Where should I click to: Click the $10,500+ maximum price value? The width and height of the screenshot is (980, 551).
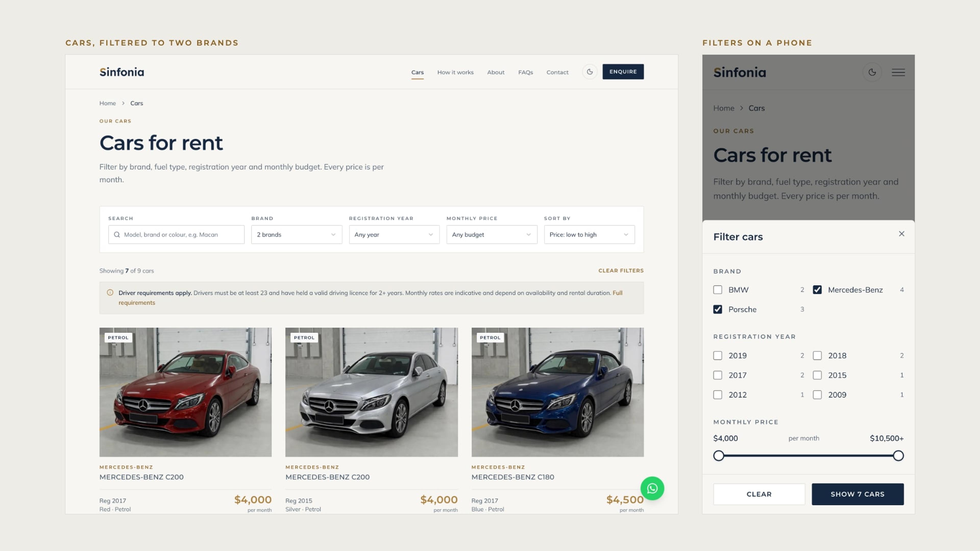pos(886,438)
